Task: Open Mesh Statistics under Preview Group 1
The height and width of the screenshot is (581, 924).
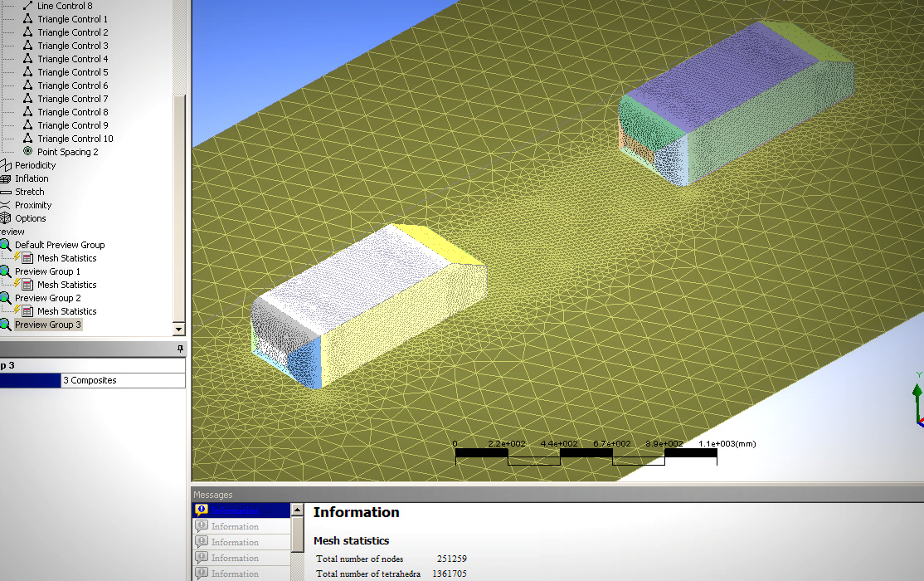Action: (x=66, y=285)
